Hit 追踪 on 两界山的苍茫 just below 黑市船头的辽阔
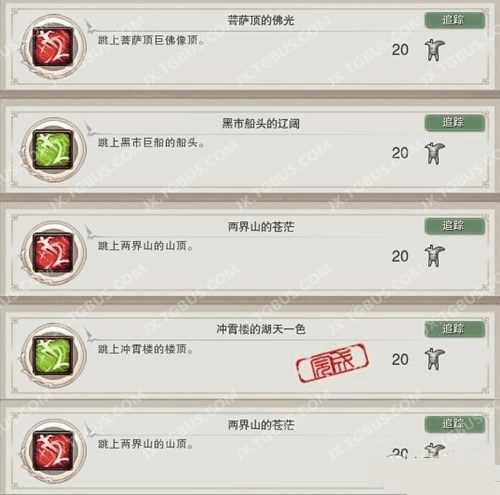The height and width of the screenshot is (495, 500). (455, 226)
